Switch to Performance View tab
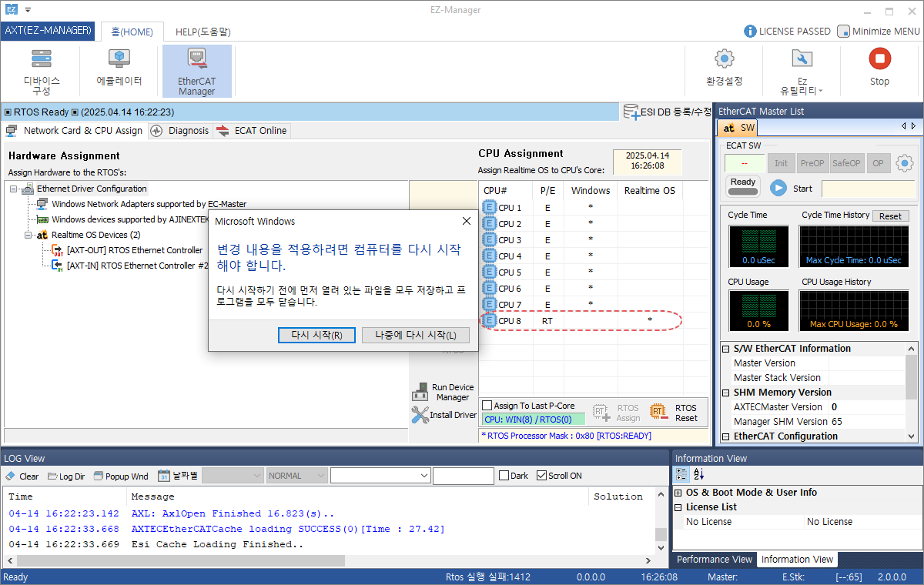 (715, 560)
